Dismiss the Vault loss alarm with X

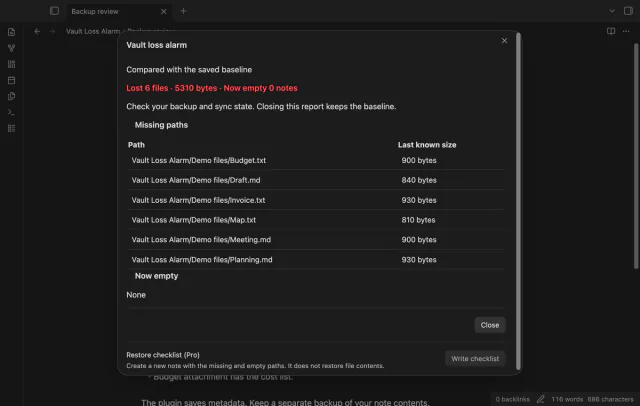(504, 40)
